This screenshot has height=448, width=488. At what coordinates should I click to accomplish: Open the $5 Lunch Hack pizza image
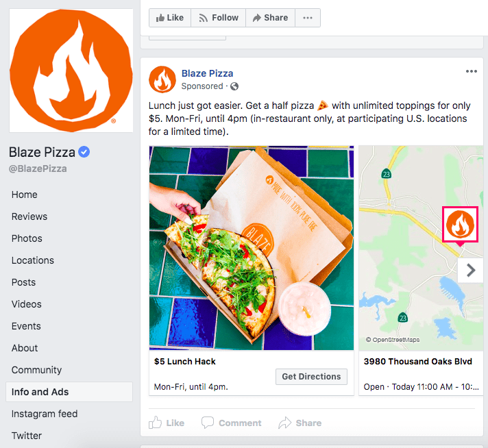252,248
